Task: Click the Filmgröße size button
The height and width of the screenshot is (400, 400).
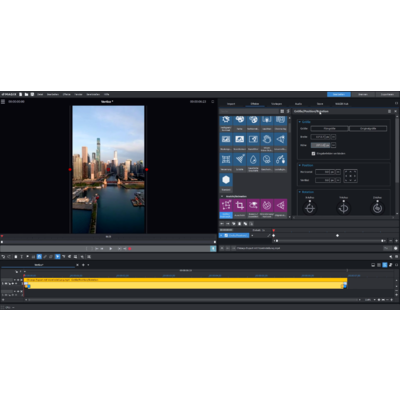Action: (329, 128)
